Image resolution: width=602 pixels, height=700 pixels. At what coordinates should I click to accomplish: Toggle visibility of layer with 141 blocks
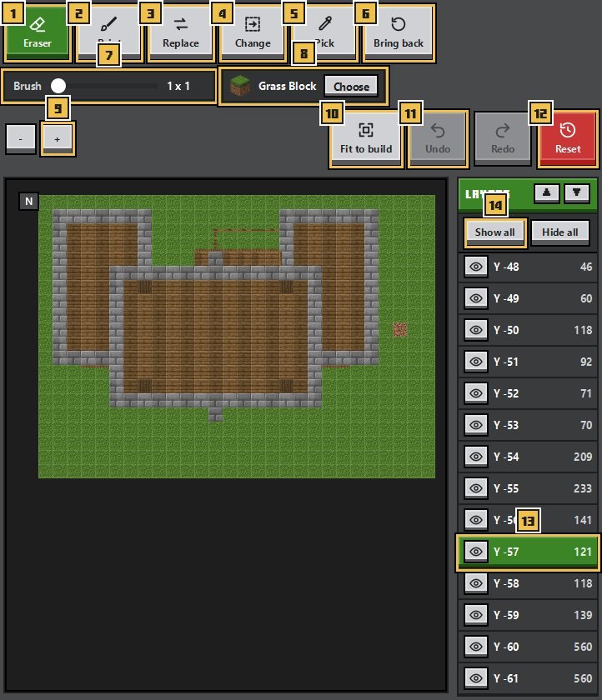(x=476, y=521)
